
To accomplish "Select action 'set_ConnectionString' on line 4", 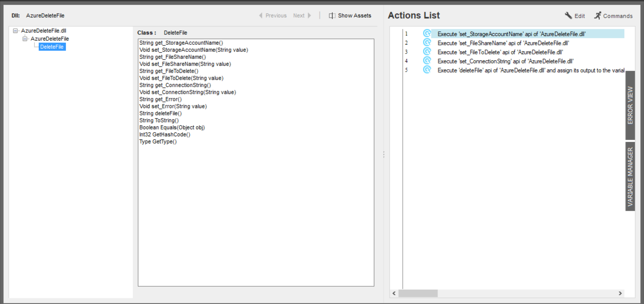I will coord(505,61).
